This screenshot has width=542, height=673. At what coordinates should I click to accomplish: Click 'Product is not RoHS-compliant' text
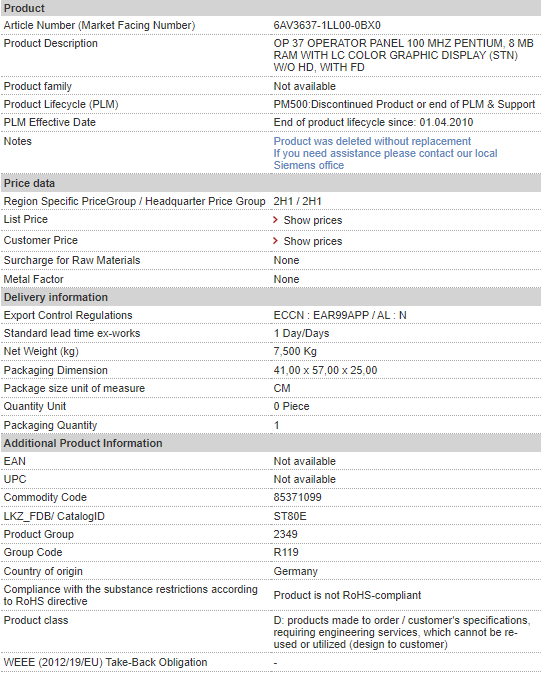[x=347, y=595]
